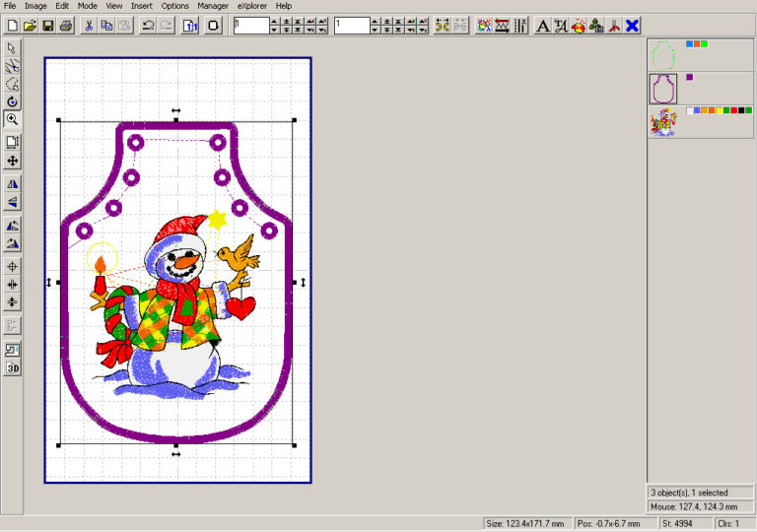The height and width of the screenshot is (532, 757).
Task: Select the freehand lasso selection tool
Action: click(x=12, y=84)
